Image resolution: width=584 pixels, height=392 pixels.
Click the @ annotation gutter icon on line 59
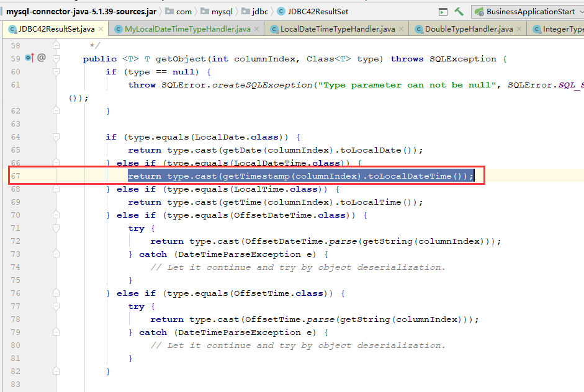pyautogui.click(x=42, y=57)
